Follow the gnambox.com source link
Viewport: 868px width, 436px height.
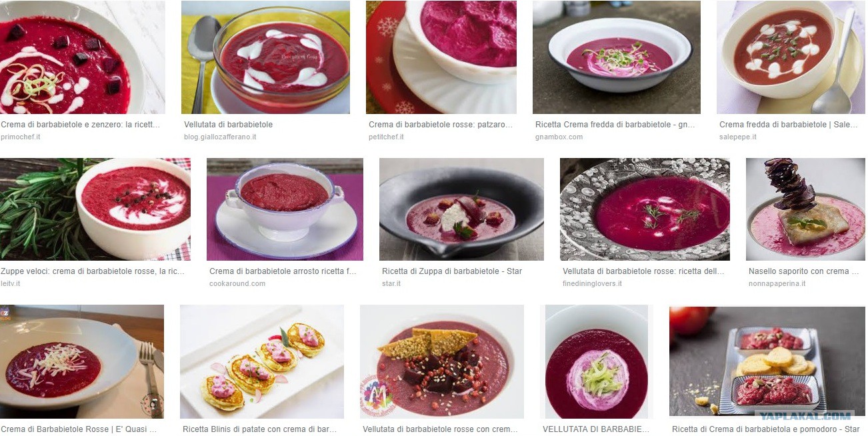[559, 137]
